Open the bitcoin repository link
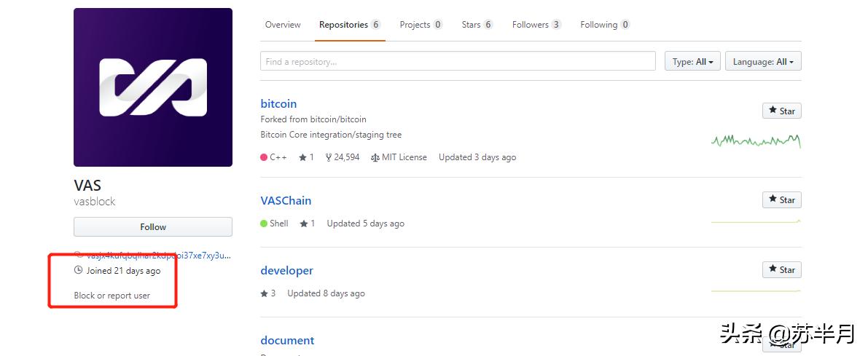This screenshot has width=868, height=356. coord(278,104)
